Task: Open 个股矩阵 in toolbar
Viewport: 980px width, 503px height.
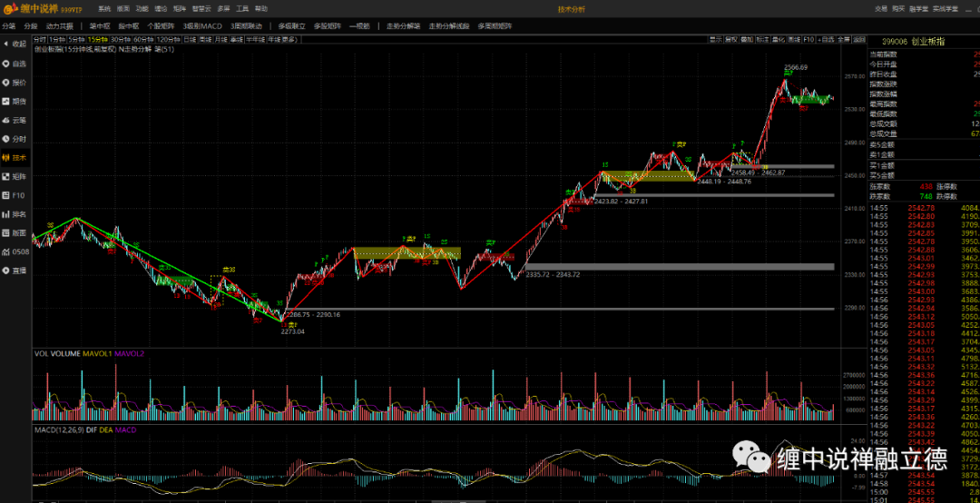Action: click(161, 26)
